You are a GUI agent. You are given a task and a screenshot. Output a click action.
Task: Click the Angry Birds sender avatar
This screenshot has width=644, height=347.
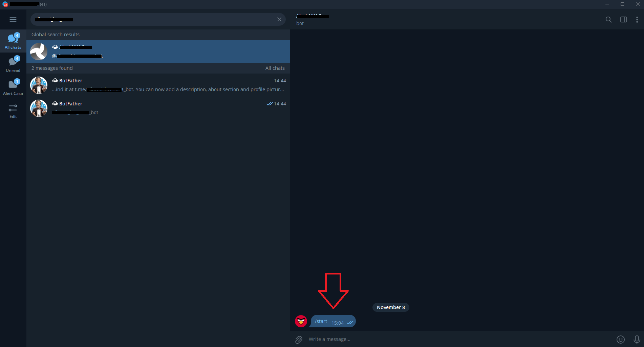point(301,321)
